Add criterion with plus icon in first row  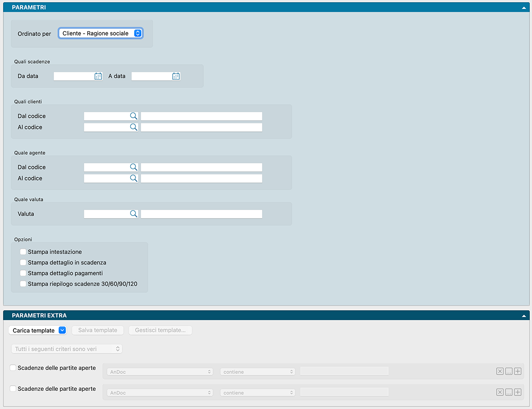(517, 371)
